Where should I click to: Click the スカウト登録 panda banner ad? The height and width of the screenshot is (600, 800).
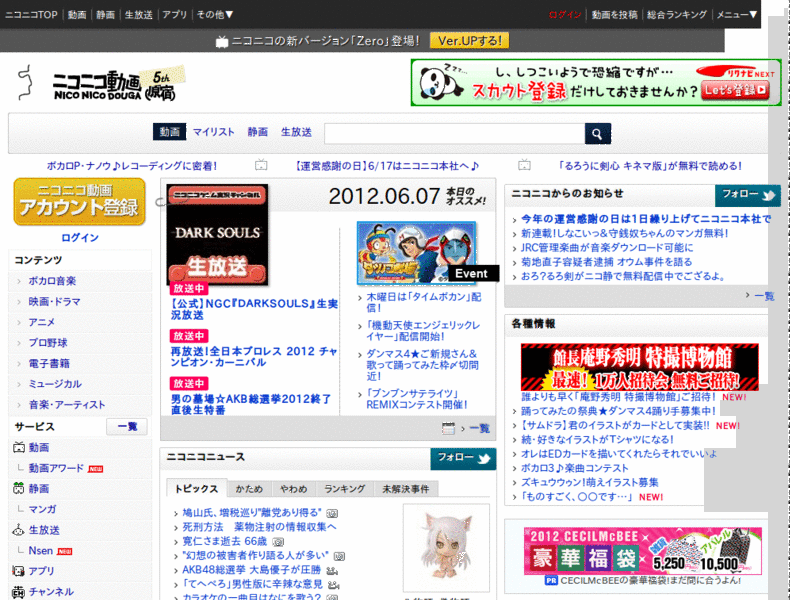point(596,83)
